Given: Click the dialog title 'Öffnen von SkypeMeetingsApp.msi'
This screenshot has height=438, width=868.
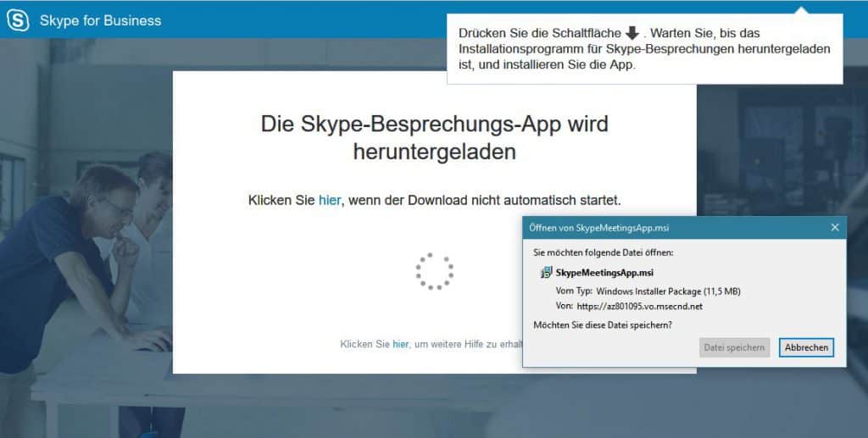Looking at the screenshot, I should tap(598, 228).
